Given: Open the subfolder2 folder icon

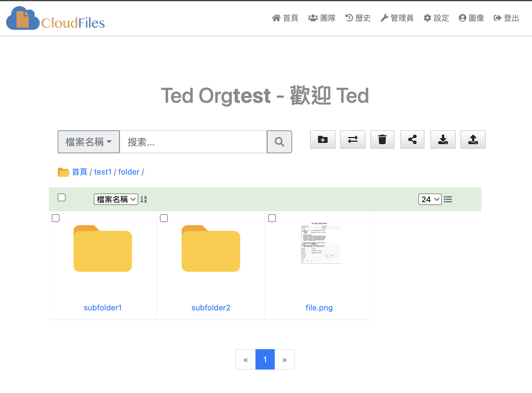Looking at the screenshot, I should click(x=211, y=248).
